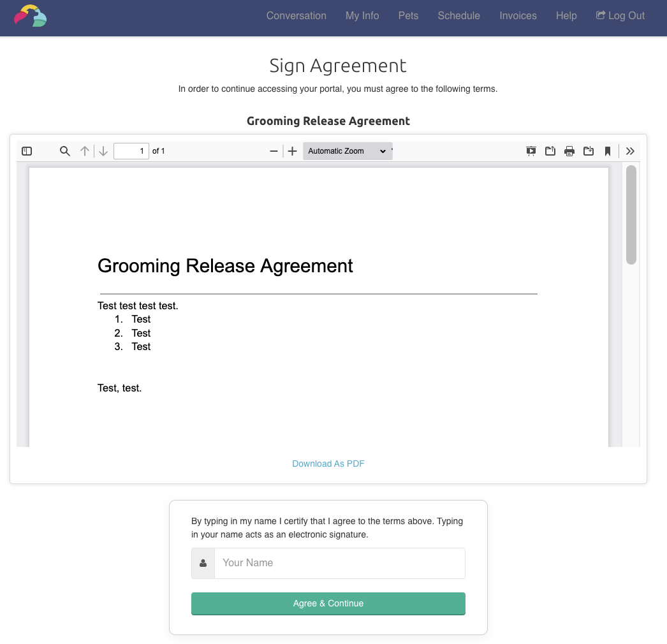Click the PDF viewer vertical scrollbar
Screen dimensions: 667x644
[x=631, y=215]
